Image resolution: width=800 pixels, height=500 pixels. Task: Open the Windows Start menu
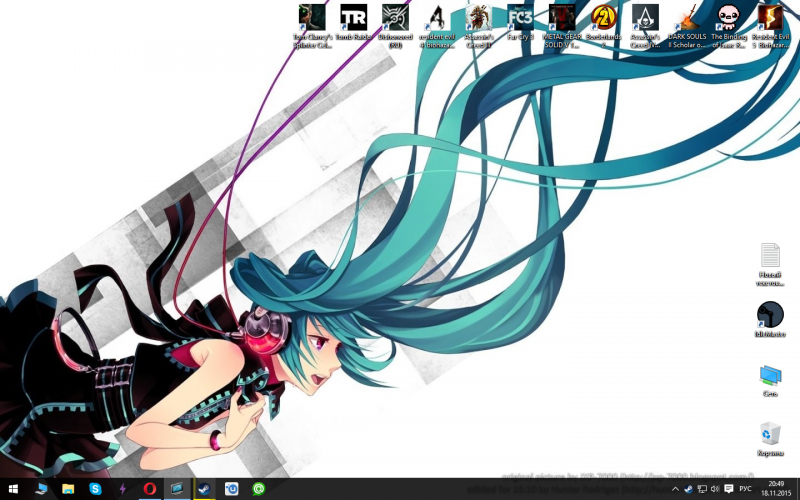tap(13, 489)
